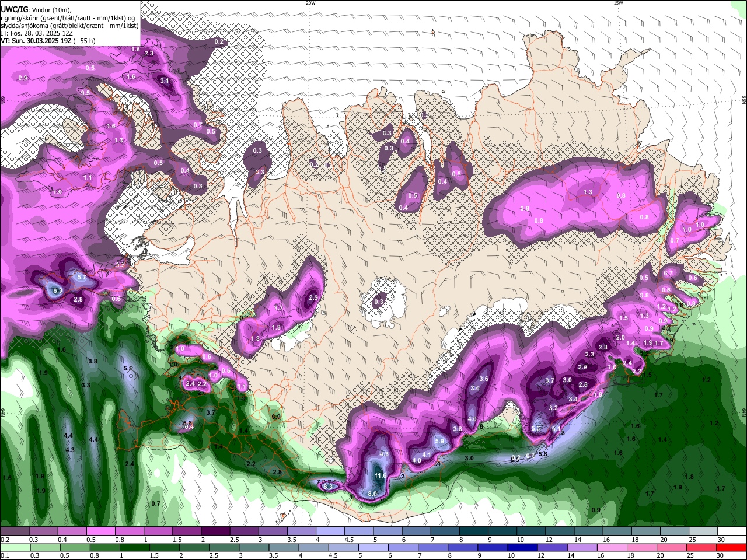Viewport: 747px width, 560px height.
Task: Select the palest green 0.1 swatch in lower legend row
Action: pyautogui.click(x=15, y=548)
